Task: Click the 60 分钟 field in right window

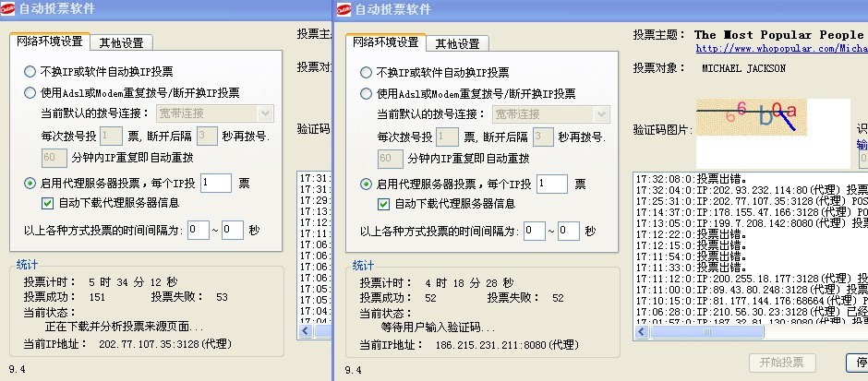Action: pos(391,159)
